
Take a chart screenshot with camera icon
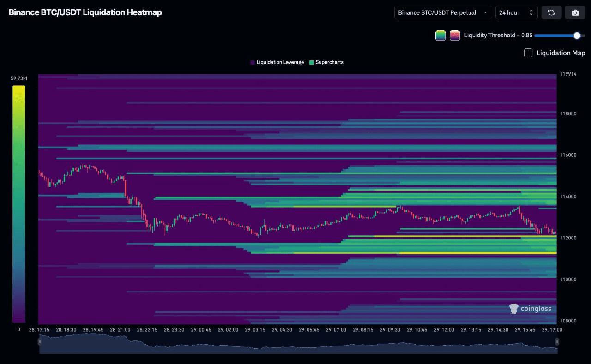575,12
